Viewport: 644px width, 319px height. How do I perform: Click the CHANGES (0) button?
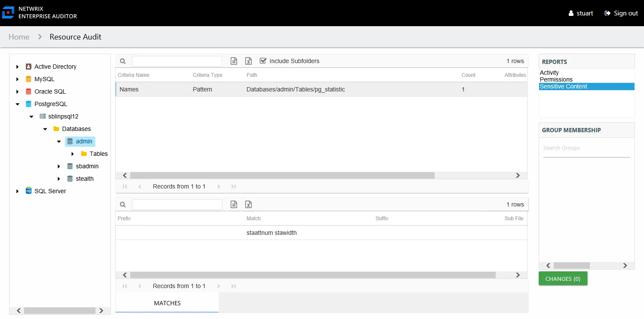(563, 279)
